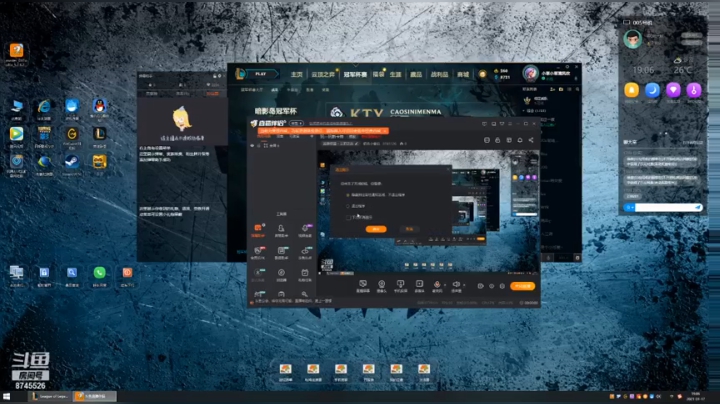Close the exit prompt dialog

click(448, 169)
